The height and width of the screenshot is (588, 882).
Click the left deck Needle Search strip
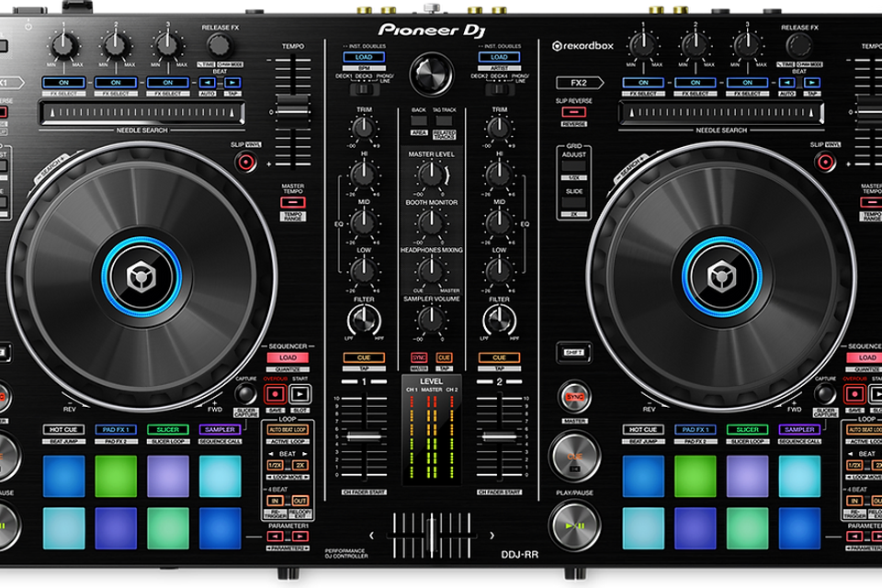(141, 112)
